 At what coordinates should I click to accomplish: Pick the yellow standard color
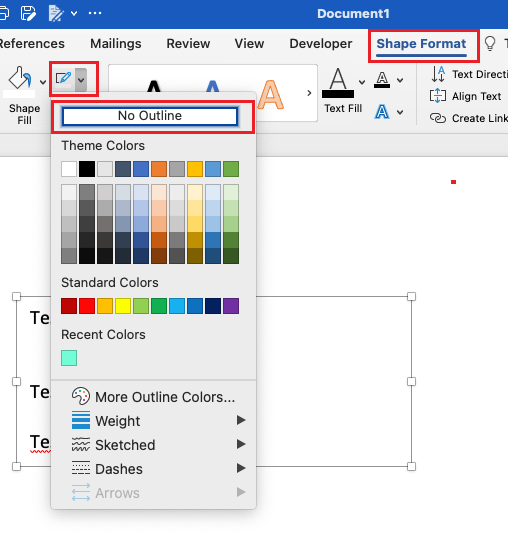pos(123,306)
